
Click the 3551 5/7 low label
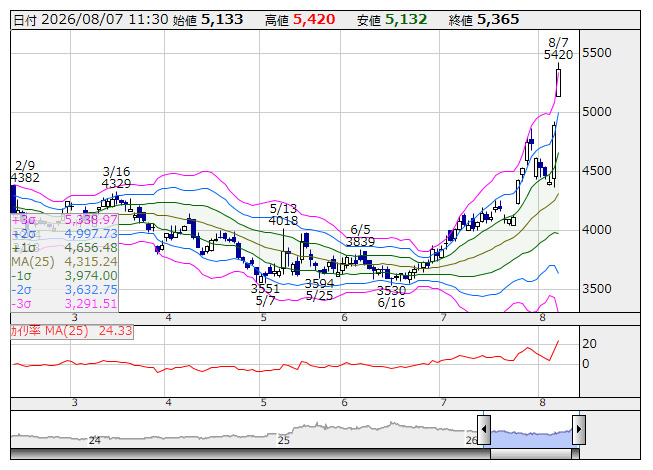tap(265, 295)
